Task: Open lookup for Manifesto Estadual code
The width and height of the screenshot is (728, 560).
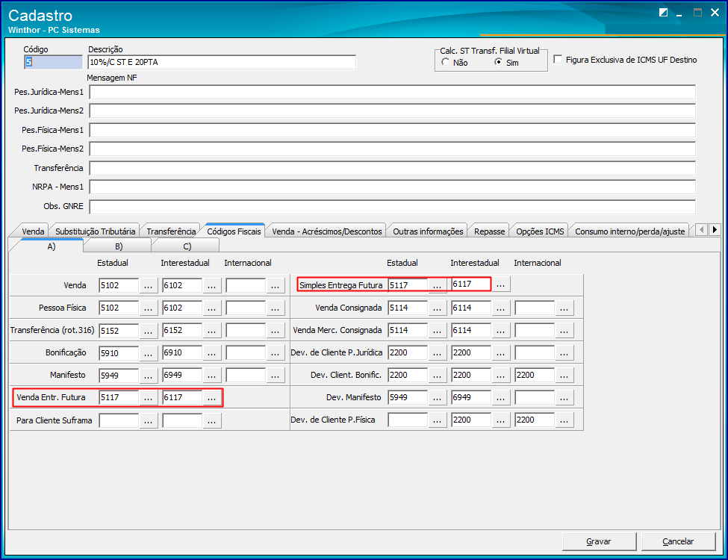Action: point(148,375)
